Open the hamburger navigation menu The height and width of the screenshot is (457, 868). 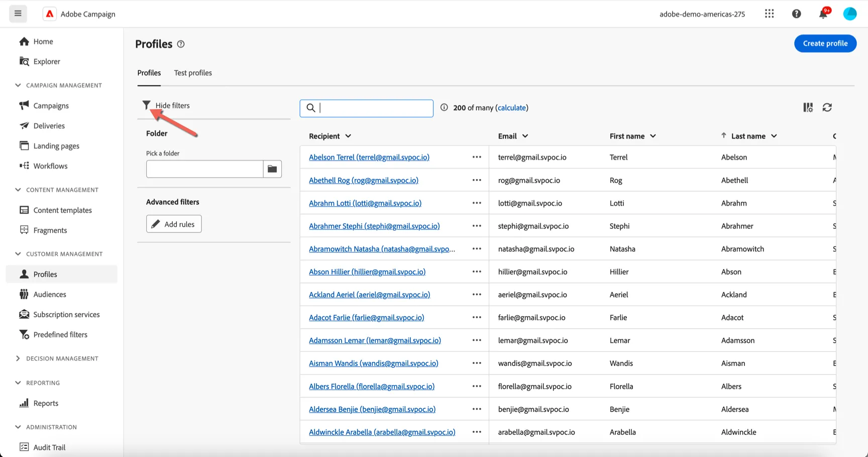point(18,14)
